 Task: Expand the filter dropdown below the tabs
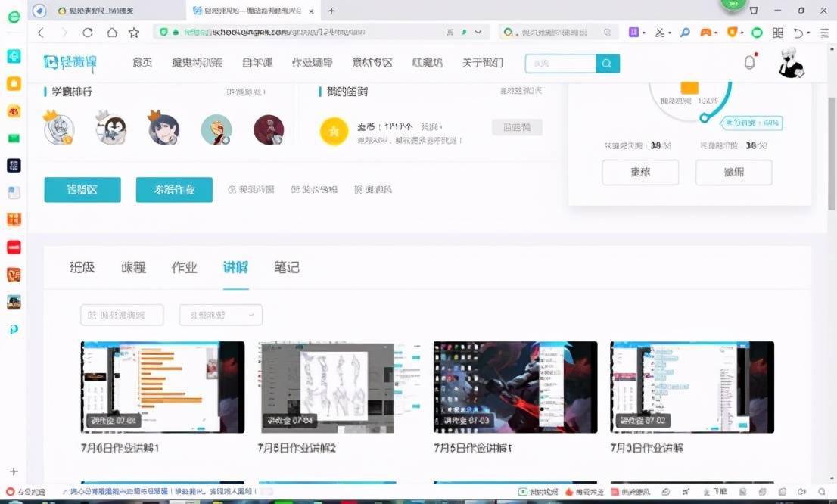220,315
